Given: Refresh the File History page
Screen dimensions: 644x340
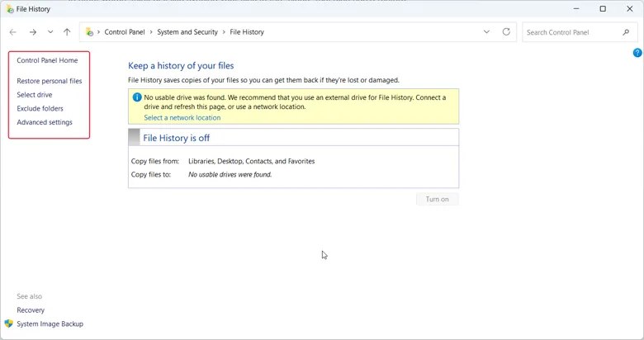Looking at the screenshot, I should (x=506, y=31).
